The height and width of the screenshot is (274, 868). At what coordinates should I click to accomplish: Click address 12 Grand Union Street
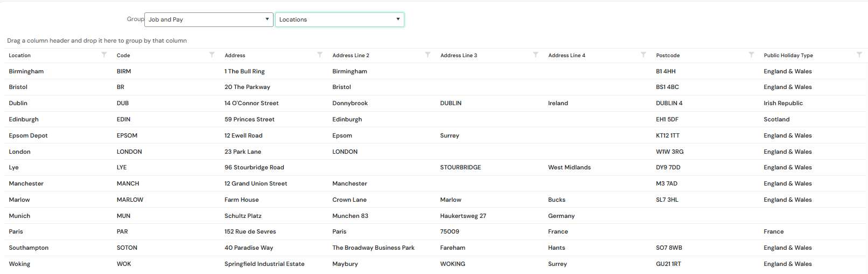[x=256, y=183]
